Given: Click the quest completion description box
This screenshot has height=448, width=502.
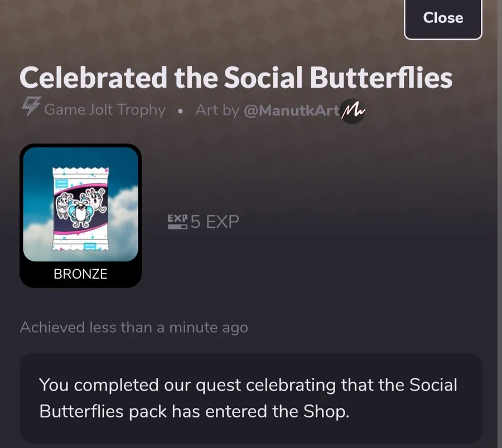Looking at the screenshot, I should pos(250,398).
